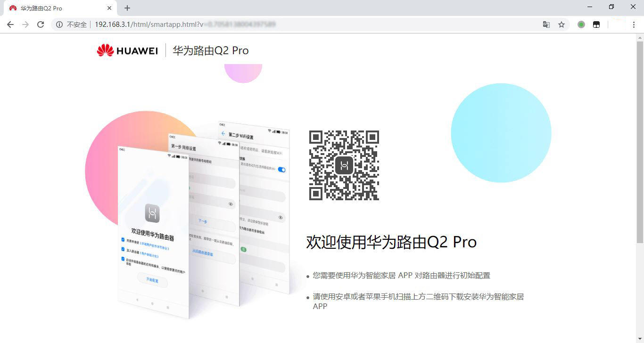The width and height of the screenshot is (644, 343).
Task: Click the text 您需要使用华为智能家居 APP 对路由器进行初始配置
Action: 401,276
